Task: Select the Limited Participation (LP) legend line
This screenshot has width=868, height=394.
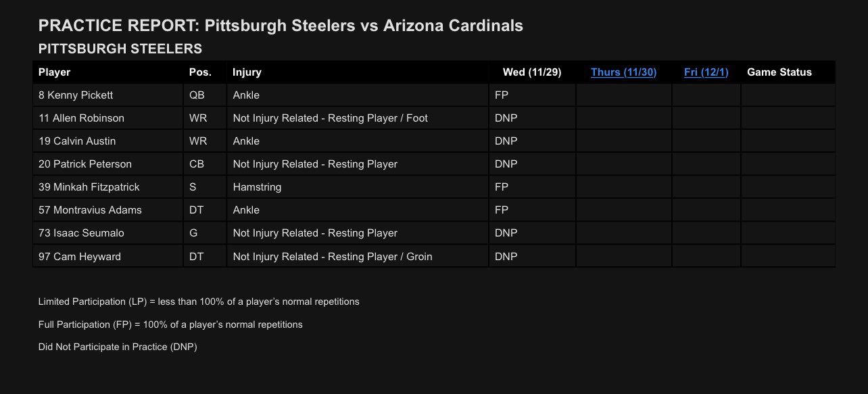Action: click(x=199, y=301)
